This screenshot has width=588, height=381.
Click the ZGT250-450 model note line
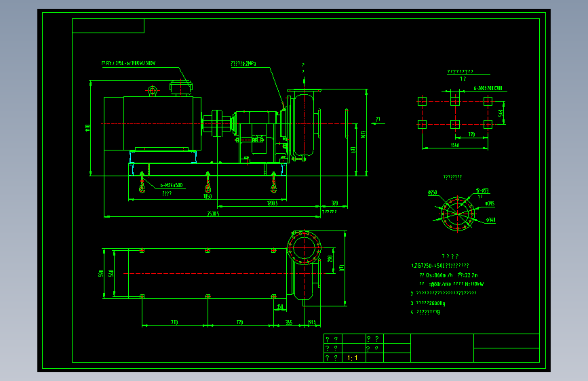point(440,266)
